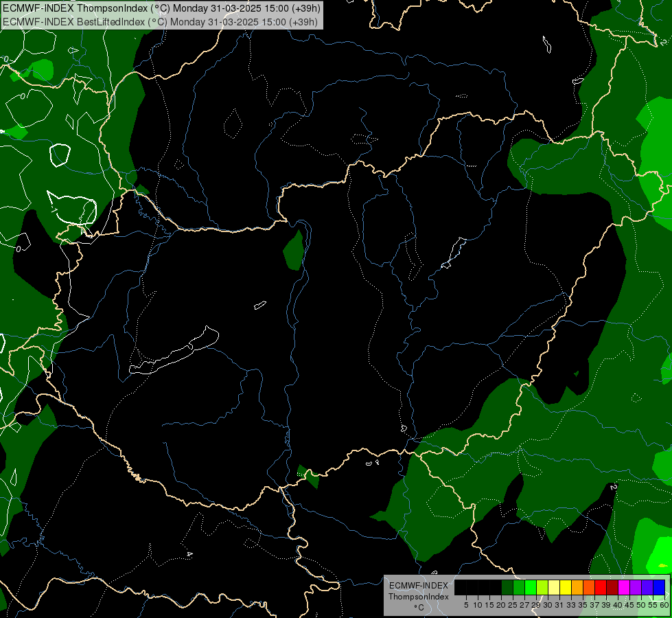This screenshot has width=672, height=618.
Task: Select the dark green 20-25 legend swatch
Action: pos(507,587)
